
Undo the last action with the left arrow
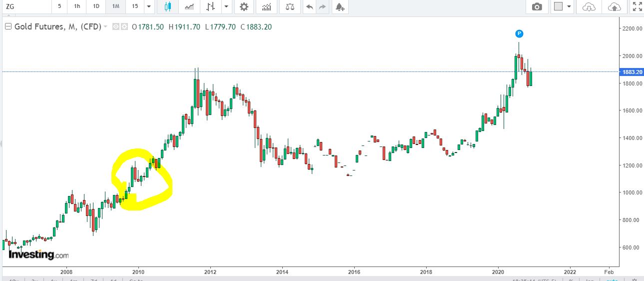pos(310,6)
